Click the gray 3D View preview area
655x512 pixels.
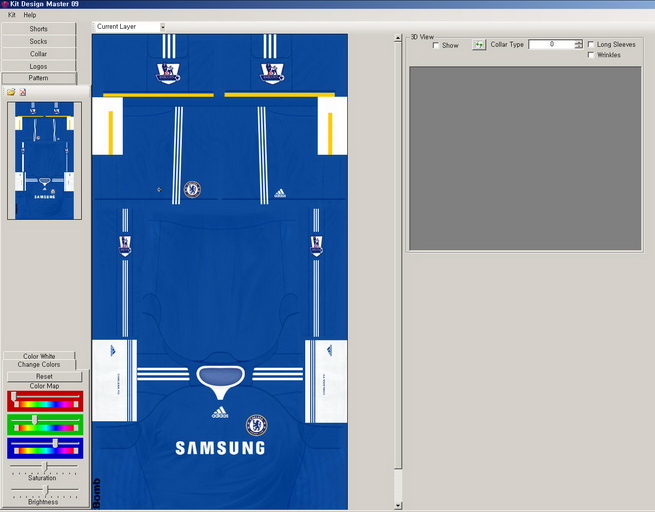[x=525, y=158]
